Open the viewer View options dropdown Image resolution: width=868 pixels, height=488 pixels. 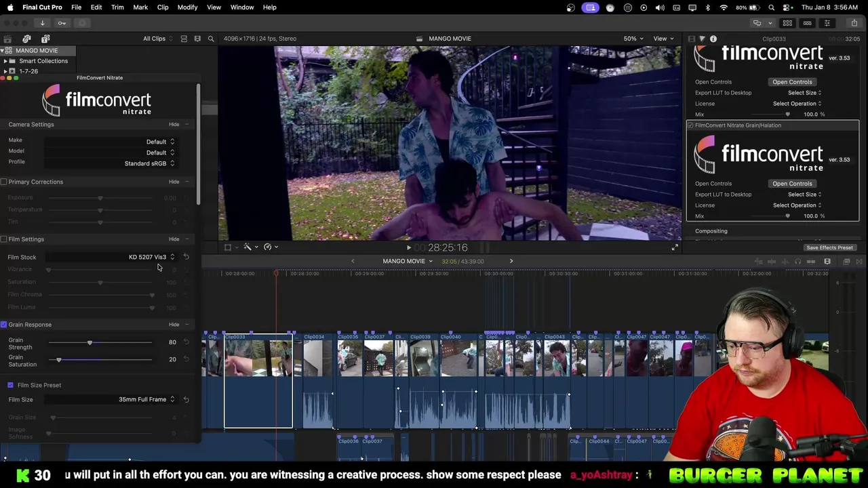(x=663, y=39)
